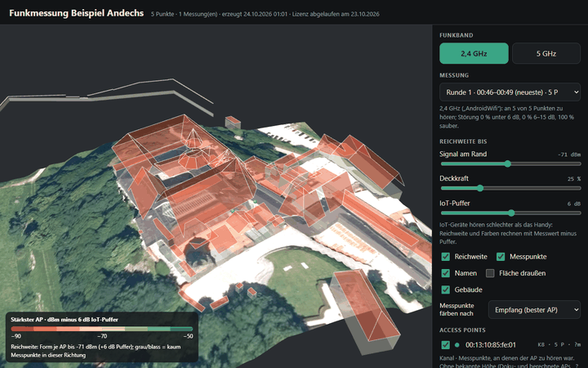Click the 25 % Deckkraft value
Image resolution: width=588 pixels, height=368 pixels.
point(574,179)
